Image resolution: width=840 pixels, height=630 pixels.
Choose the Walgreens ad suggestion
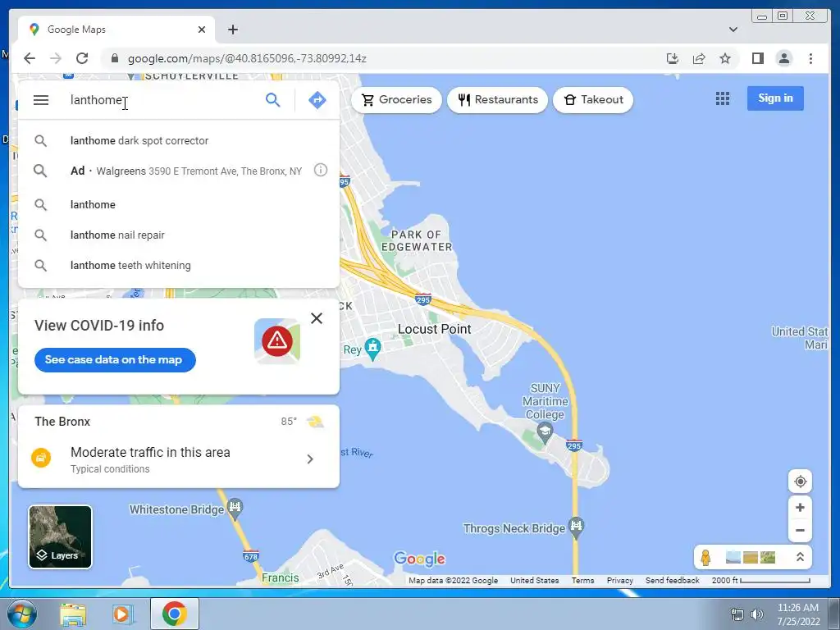coord(178,171)
